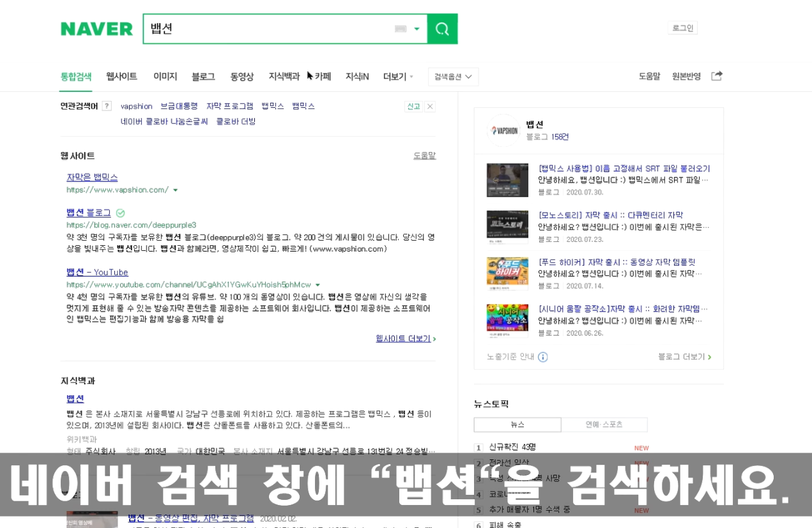Open news topic 신규확진 43명
Viewport: 812px width, 528px height.
click(512, 447)
